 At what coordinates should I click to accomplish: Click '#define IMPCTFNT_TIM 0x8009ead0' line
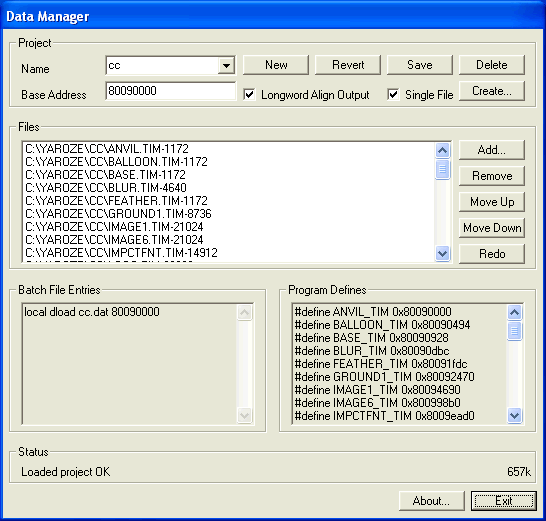point(384,416)
